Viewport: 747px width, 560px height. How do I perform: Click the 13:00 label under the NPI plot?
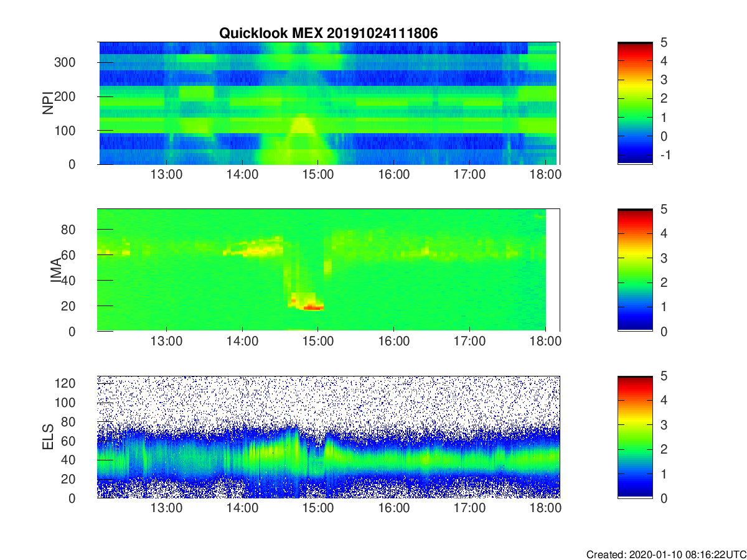166,175
